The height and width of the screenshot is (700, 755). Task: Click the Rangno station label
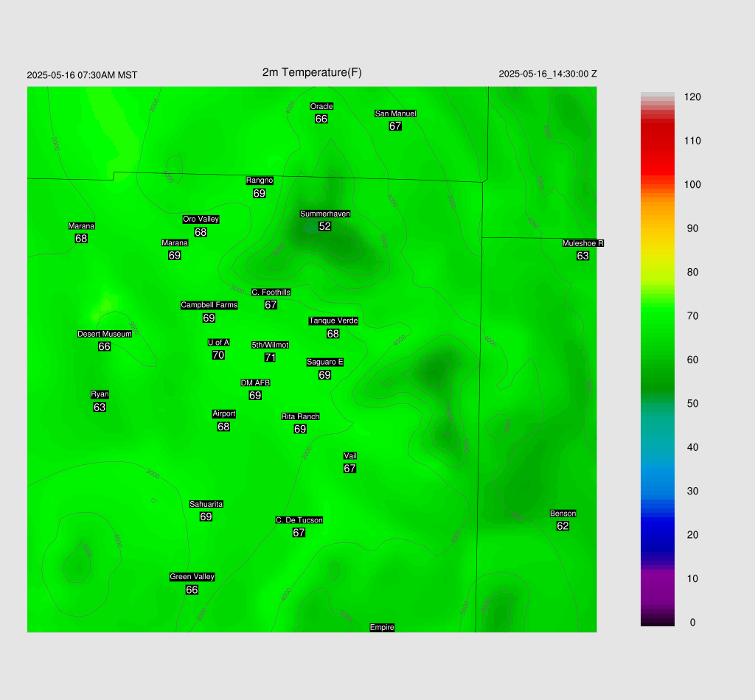tap(260, 181)
